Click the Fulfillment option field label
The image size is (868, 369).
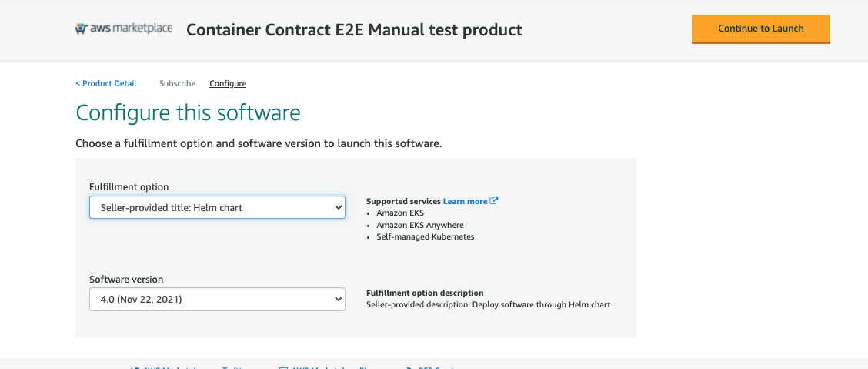(129, 187)
